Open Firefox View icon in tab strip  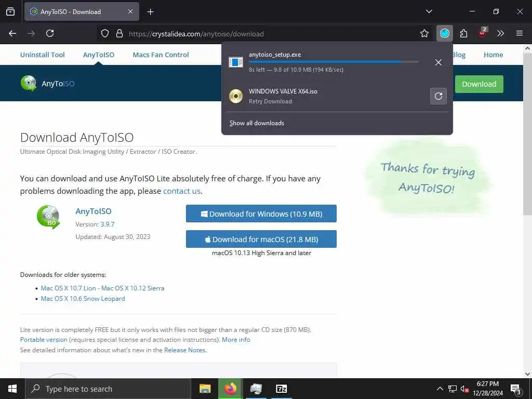10,11
